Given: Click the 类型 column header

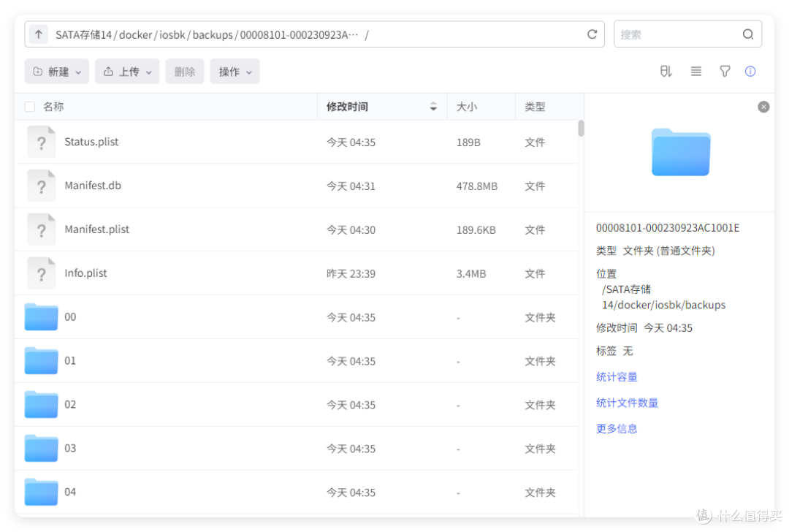Looking at the screenshot, I should coord(535,107).
